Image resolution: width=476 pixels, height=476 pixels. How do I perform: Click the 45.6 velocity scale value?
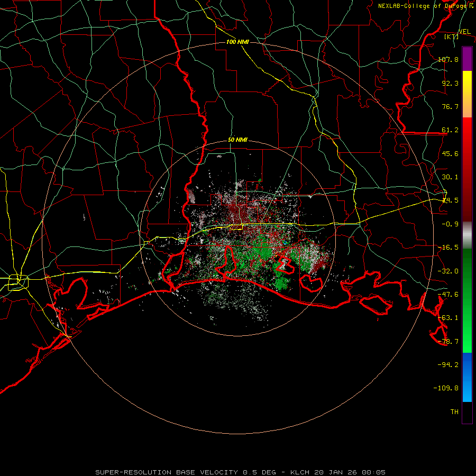click(450, 153)
